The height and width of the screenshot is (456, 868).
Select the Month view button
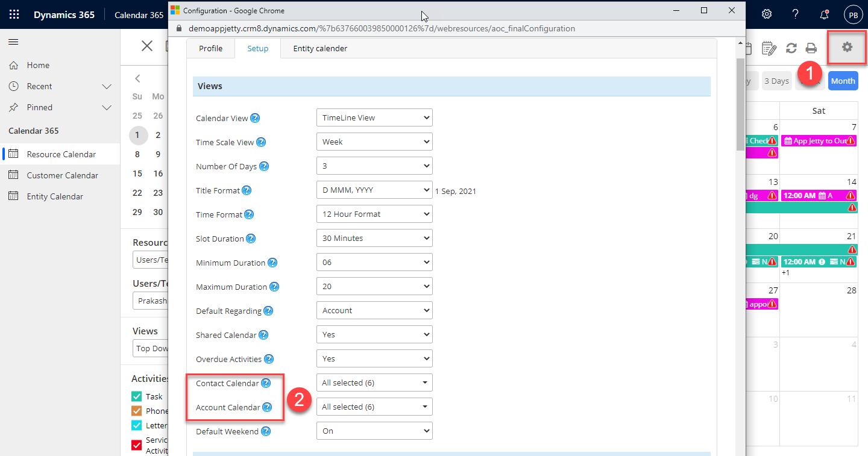[843, 81]
